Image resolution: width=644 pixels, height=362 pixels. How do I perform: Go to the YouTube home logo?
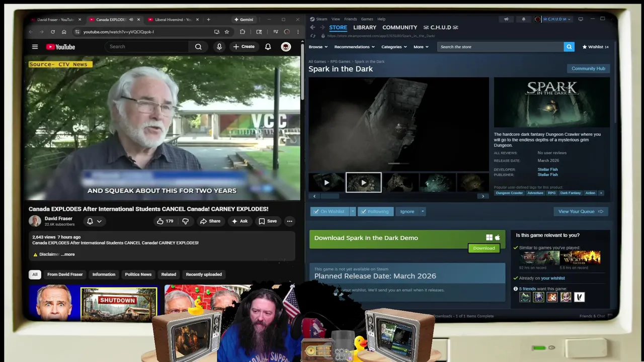(60, 47)
